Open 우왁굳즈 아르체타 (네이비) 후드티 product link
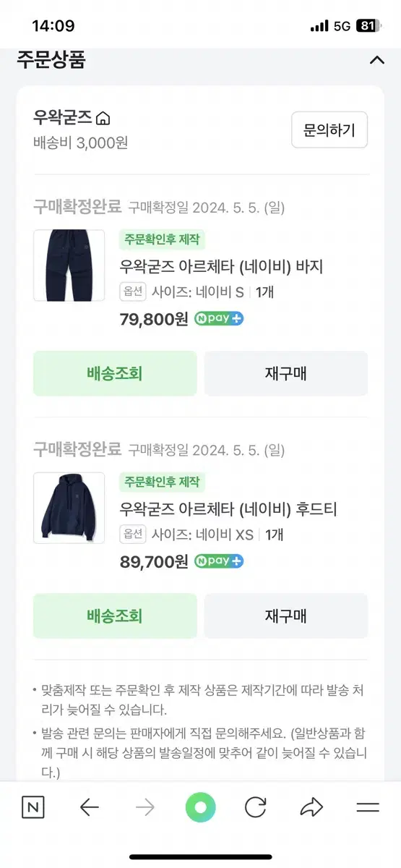Image resolution: width=401 pixels, height=868 pixels. (228, 509)
